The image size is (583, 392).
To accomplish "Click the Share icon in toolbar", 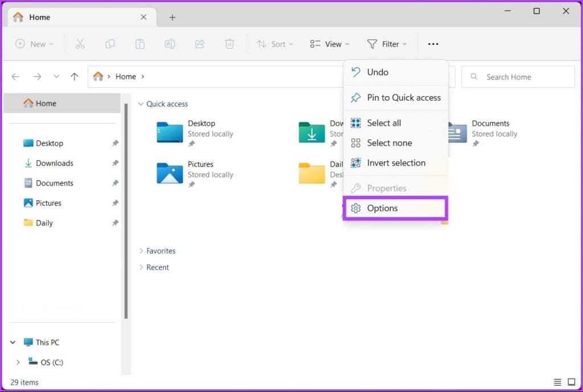I will (200, 44).
